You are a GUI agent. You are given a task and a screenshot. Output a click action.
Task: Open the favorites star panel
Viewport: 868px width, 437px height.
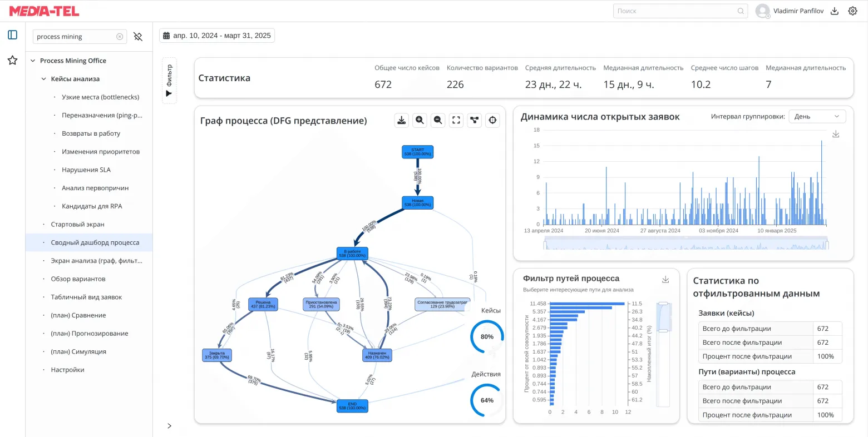click(x=12, y=60)
